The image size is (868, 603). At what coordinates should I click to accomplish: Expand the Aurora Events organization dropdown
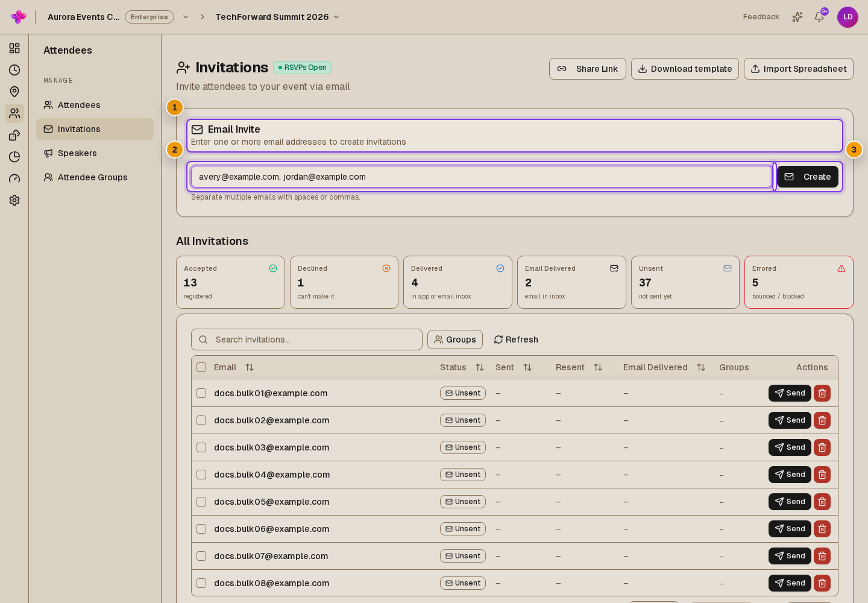click(x=186, y=17)
